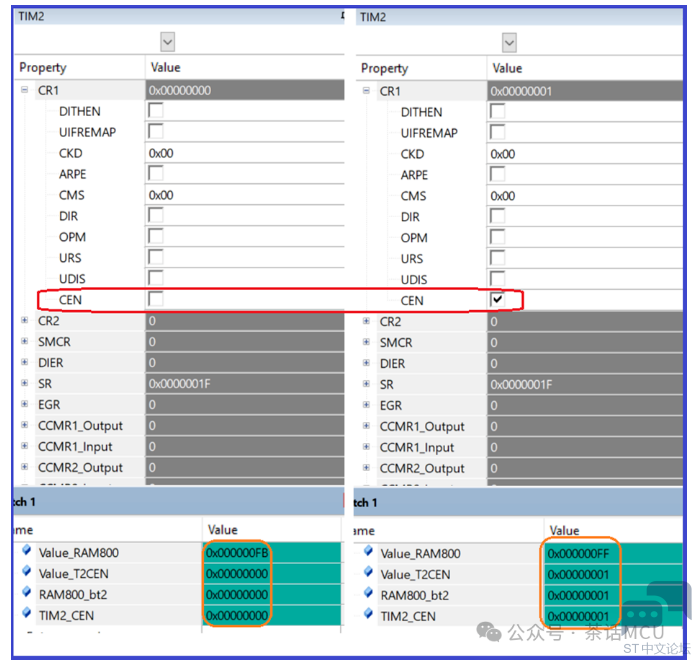Image resolution: width=700 pixels, height=664 pixels.
Task: Toggle the ARPE checkbox in left panel
Action: 156,174
